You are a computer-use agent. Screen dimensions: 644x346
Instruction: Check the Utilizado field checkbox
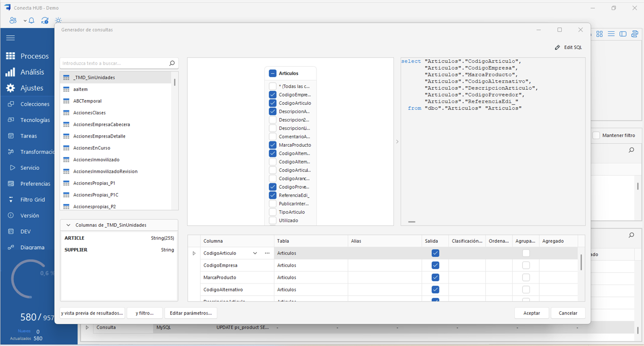273,221
